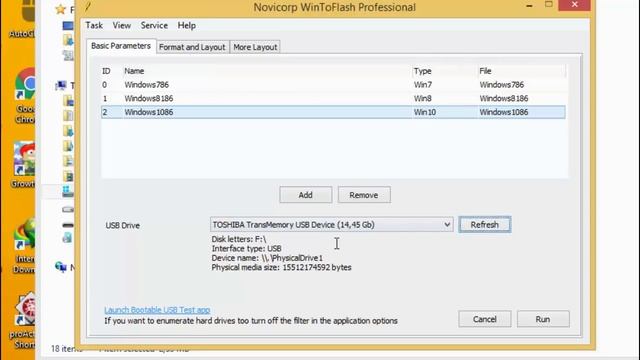Screen dimensions: 640x360
Task: Click the Win8 type cell
Action: (x=423, y=98)
